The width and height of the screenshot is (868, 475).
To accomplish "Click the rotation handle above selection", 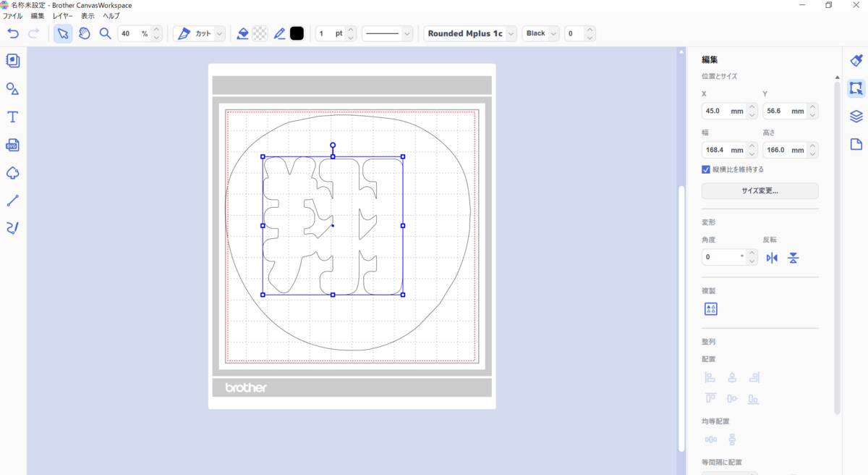I will 333,145.
